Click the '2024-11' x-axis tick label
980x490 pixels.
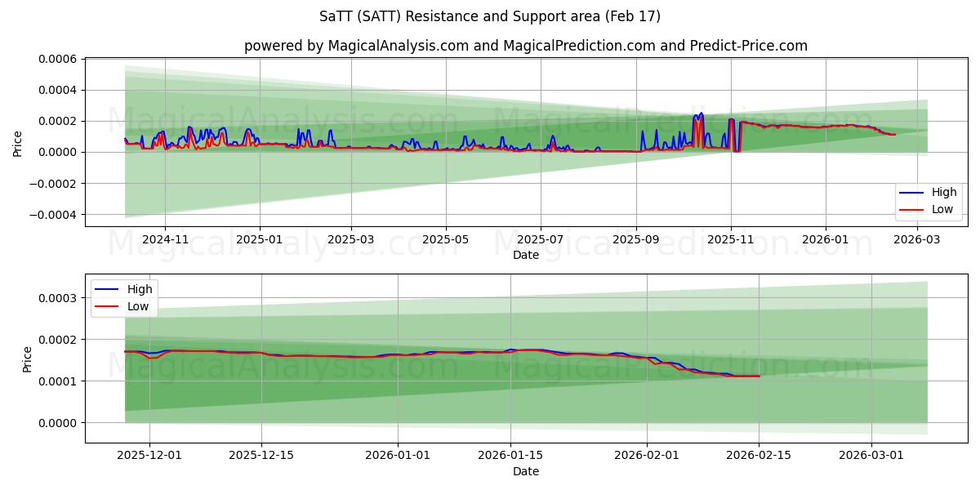coord(165,241)
